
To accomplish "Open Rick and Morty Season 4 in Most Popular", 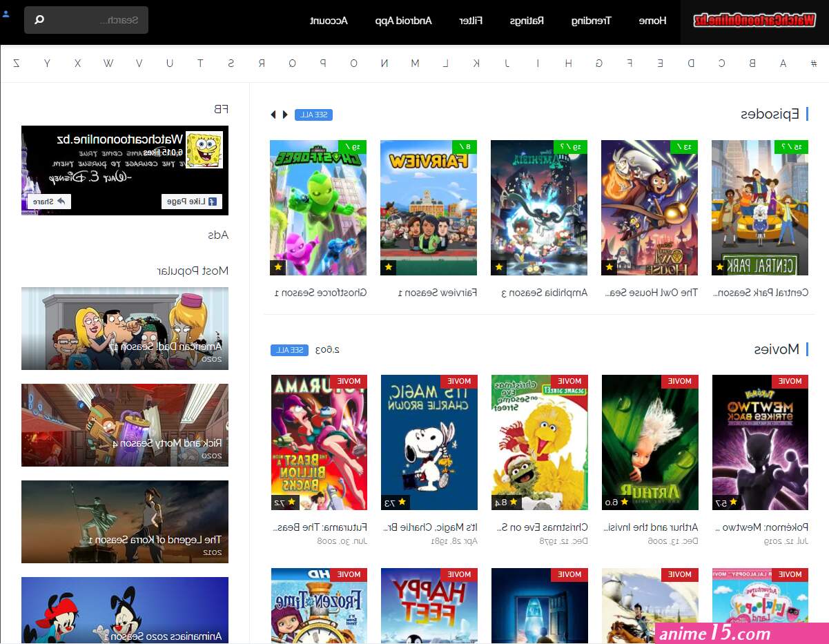I will 125,425.
